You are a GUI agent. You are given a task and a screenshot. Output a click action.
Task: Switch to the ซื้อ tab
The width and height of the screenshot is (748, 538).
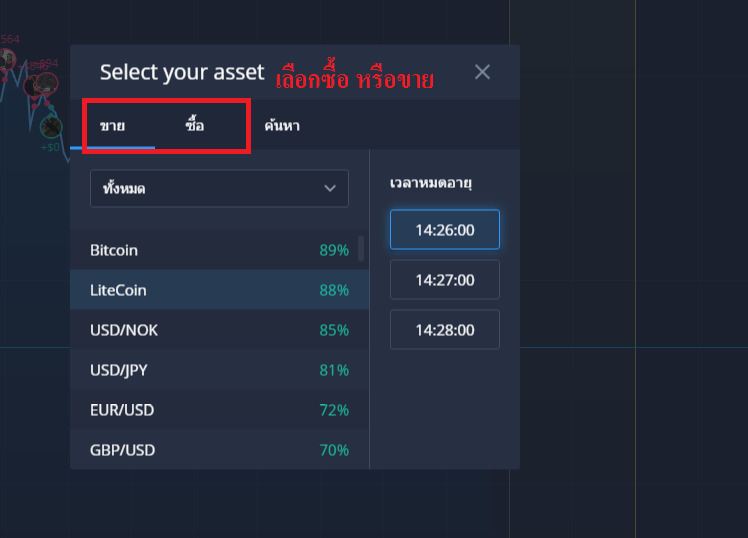(x=195, y=125)
